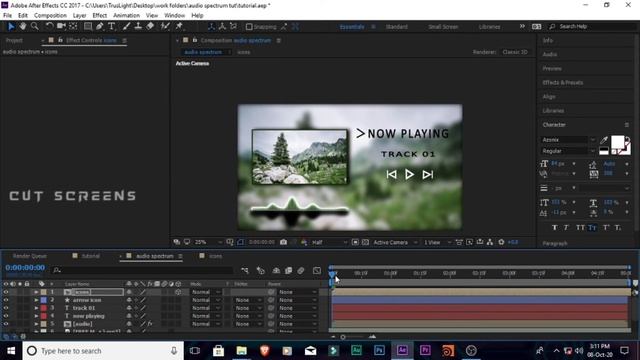Toggle the Composition viewer lock icon
This screenshot has width=640, height=360.
coord(195,40)
